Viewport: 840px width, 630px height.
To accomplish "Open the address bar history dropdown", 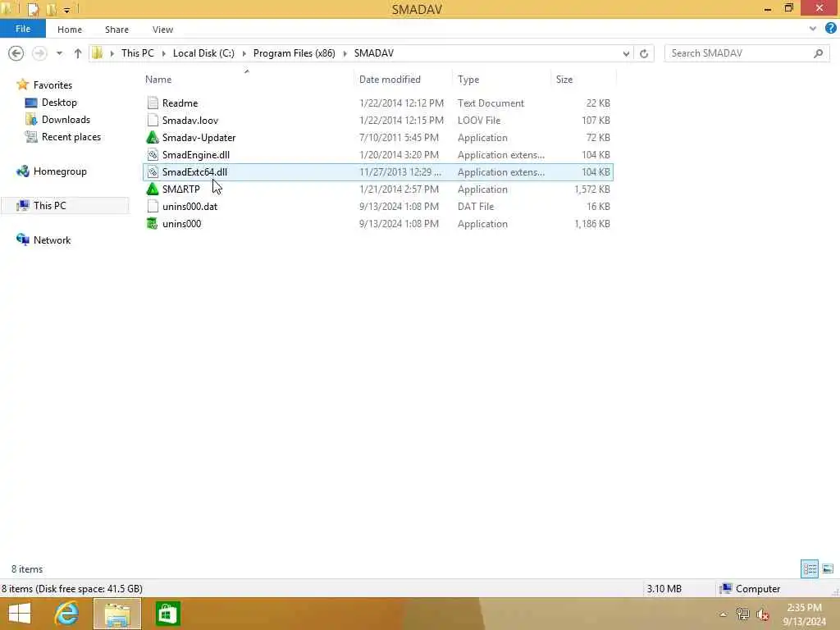I will 626,53.
